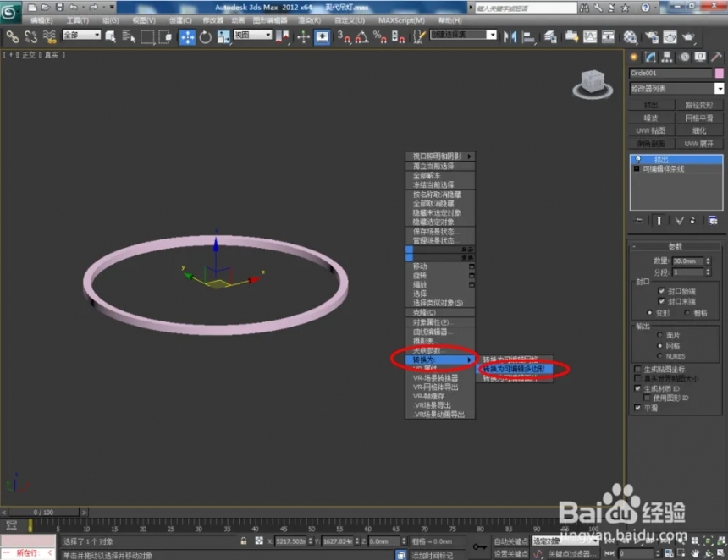Open 渲染(R) menu

coord(309,20)
